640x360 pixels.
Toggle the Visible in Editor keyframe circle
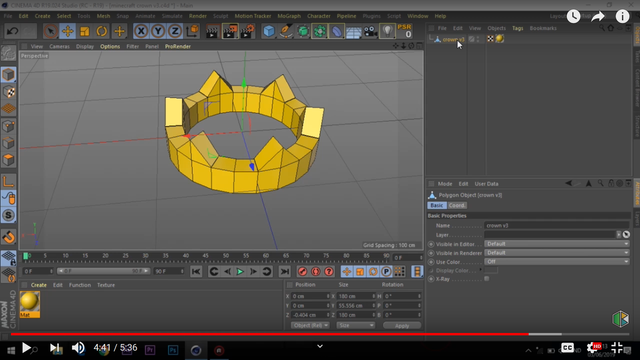431,244
